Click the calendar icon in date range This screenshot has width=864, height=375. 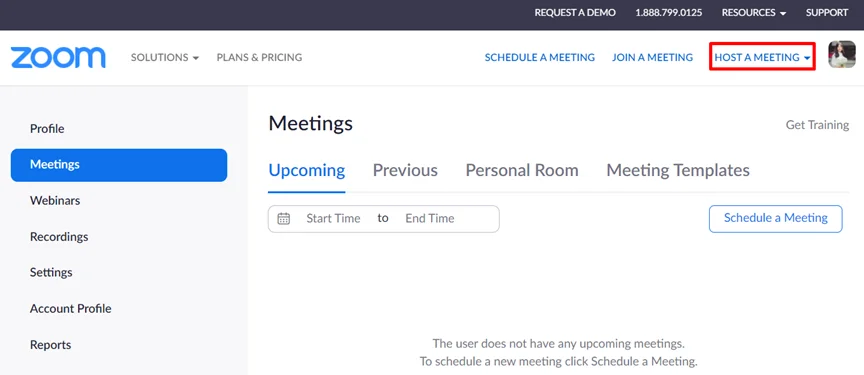(284, 219)
